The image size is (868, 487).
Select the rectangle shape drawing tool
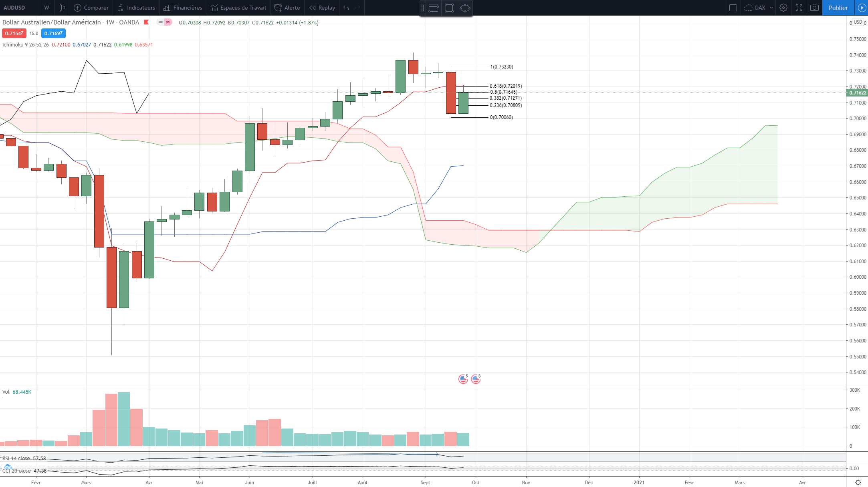point(449,8)
